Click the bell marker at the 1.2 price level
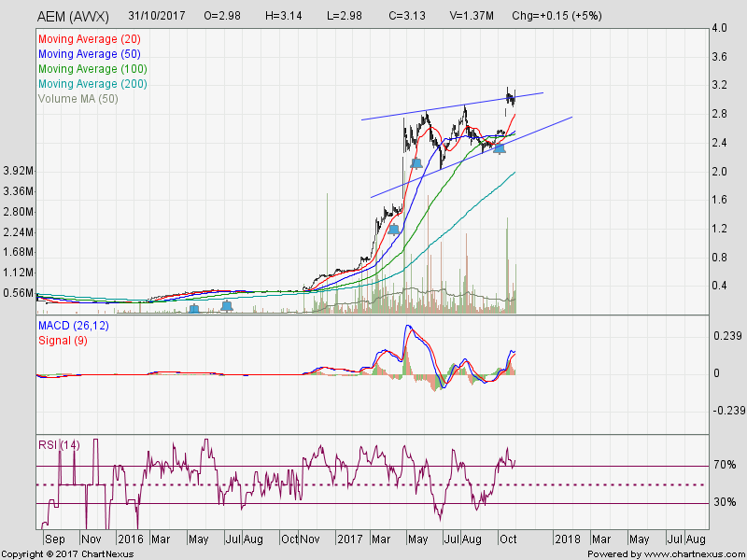The image size is (747, 560). coord(394,229)
